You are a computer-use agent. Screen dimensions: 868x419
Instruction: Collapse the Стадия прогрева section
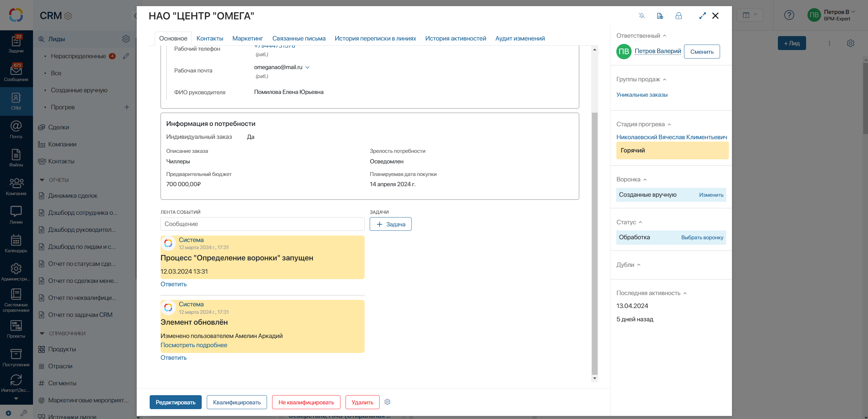click(x=669, y=124)
